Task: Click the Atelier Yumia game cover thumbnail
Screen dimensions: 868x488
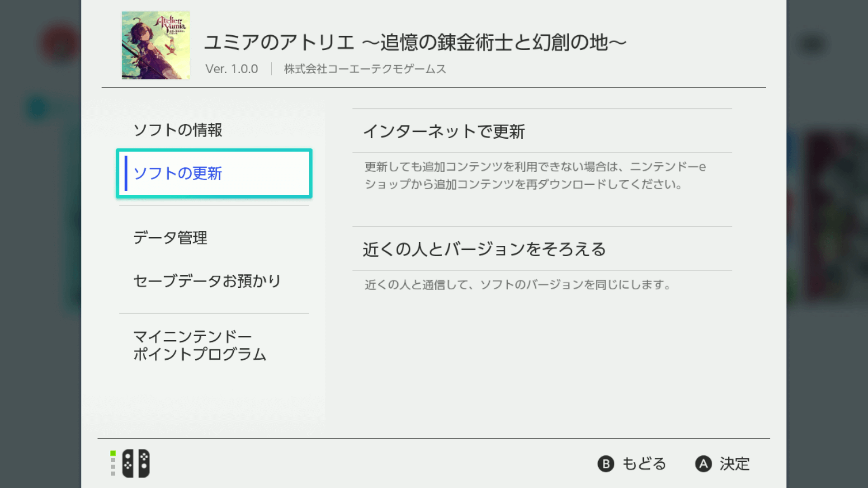Action: click(156, 45)
